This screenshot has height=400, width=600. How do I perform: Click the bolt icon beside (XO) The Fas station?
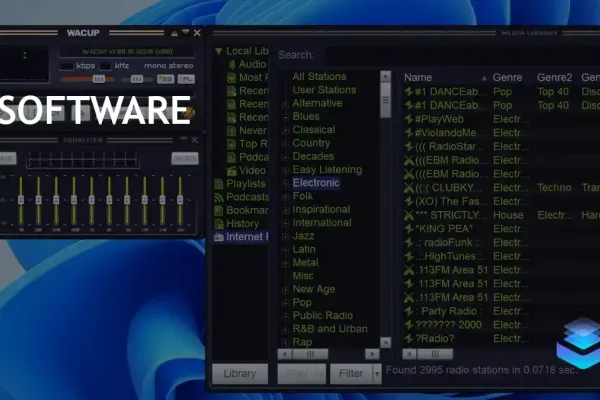[x=409, y=201]
